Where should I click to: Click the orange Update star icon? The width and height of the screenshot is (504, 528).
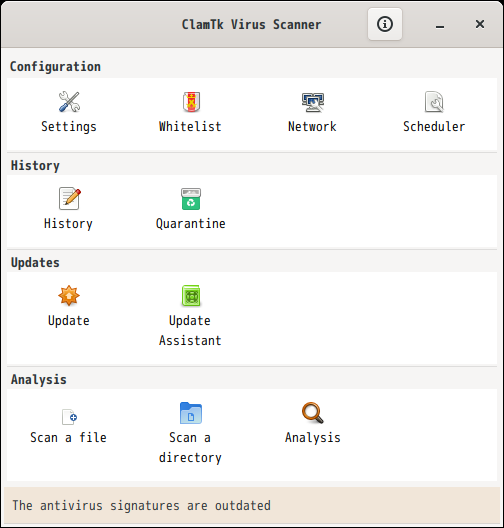click(69, 295)
